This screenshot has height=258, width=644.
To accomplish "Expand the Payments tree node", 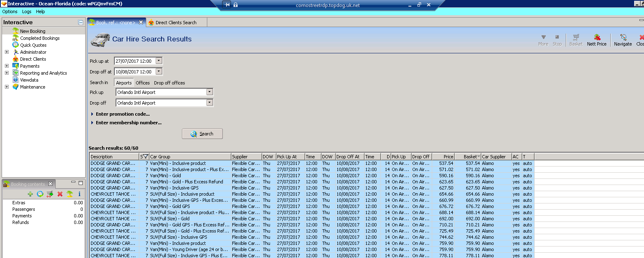I will click(x=7, y=66).
